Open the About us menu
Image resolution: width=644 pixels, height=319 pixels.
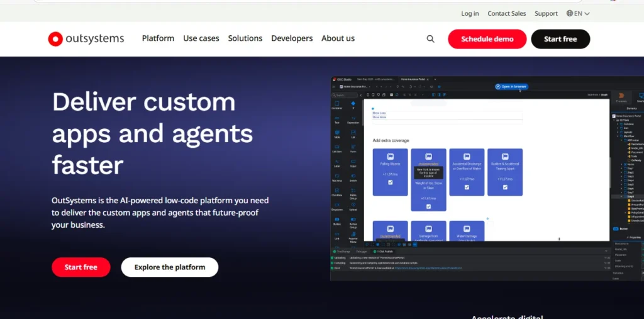[x=338, y=38]
